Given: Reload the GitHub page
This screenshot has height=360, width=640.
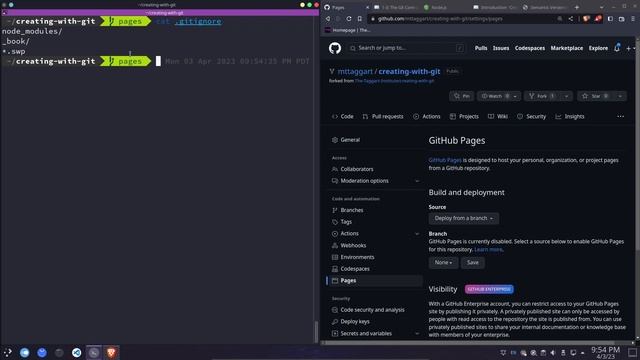Looking at the screenshot, I should [x=349, y=19].
